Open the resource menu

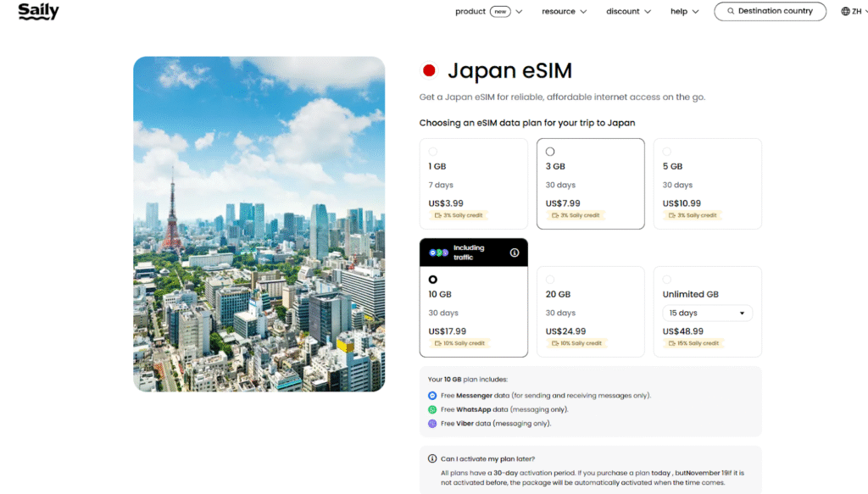click(x=564, y=12)
